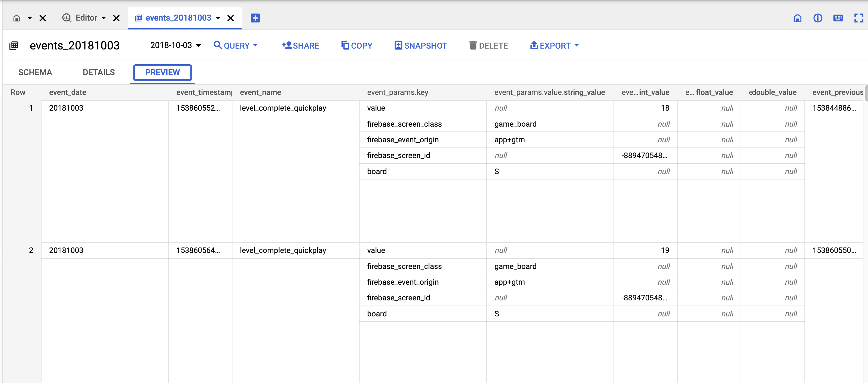Click the Snapshot button
This screenshot has height=383, width=868.
[x=421, y=45]
